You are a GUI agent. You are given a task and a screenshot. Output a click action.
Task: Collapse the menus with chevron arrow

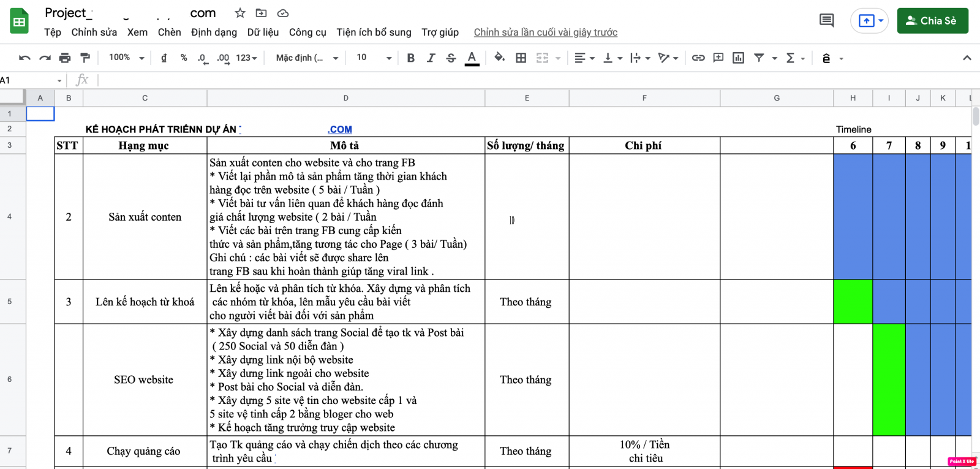tap(967, 58)
